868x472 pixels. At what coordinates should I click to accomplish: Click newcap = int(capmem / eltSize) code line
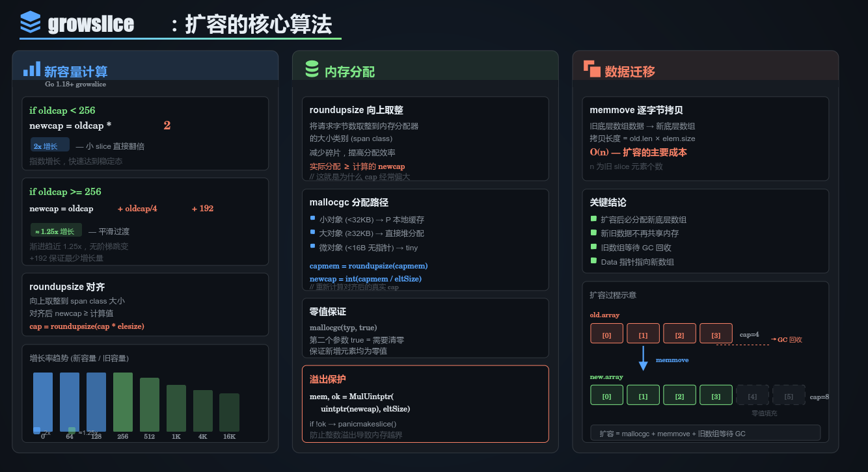[366, 278]
